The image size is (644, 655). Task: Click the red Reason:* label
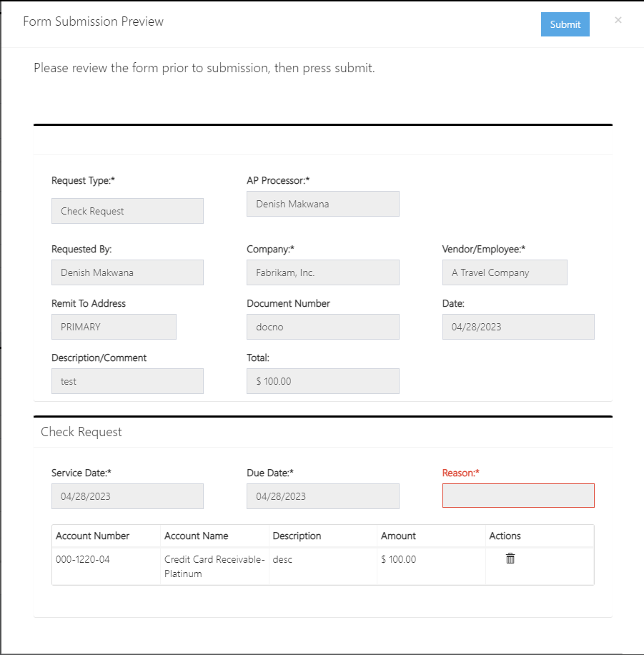pos(460,473)
